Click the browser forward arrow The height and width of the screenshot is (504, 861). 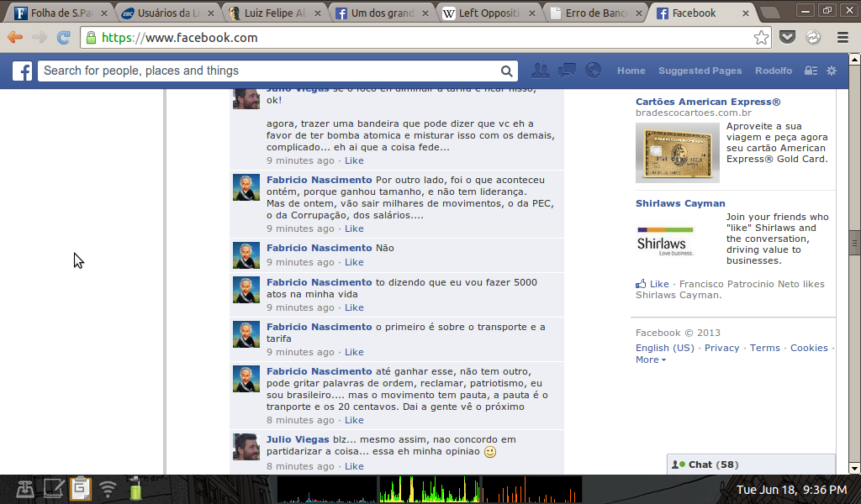tap(39, 37)
